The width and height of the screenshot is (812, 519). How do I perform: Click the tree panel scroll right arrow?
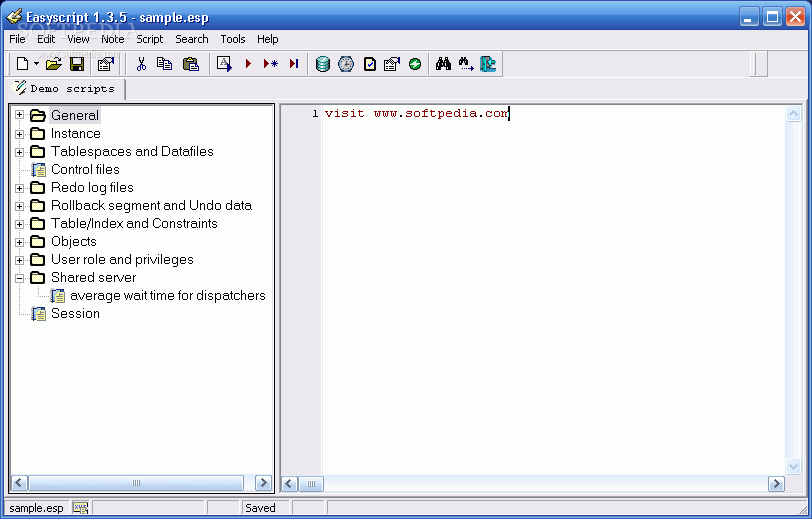click(263, 483)
